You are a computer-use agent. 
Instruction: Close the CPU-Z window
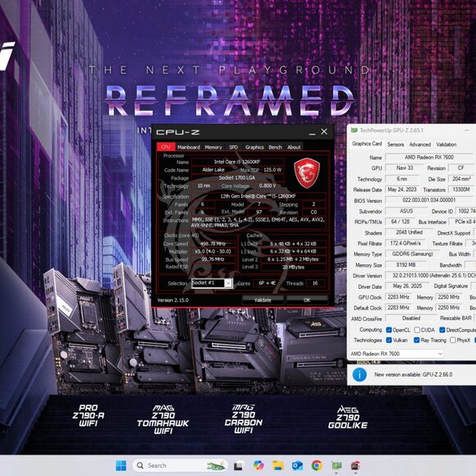tap(324, 131)
